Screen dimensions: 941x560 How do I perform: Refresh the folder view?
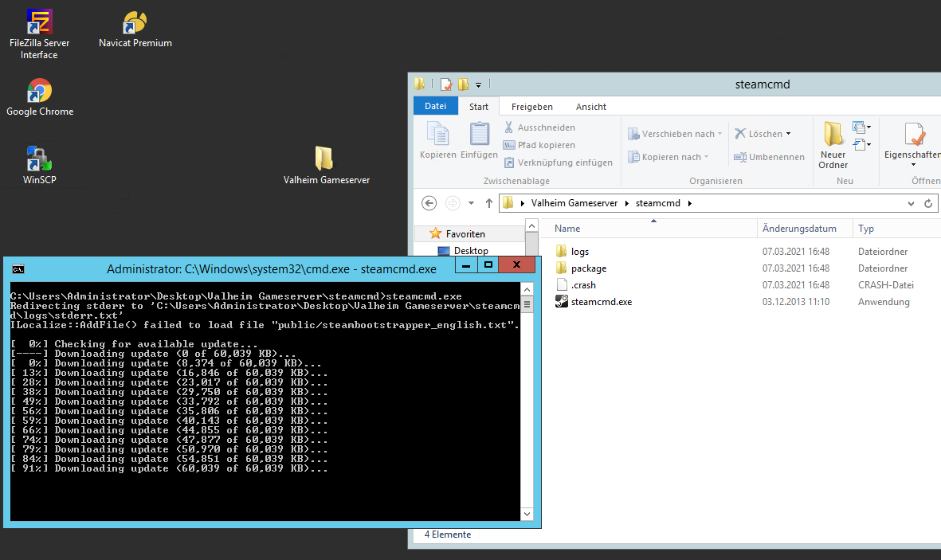tap(928, 203)
